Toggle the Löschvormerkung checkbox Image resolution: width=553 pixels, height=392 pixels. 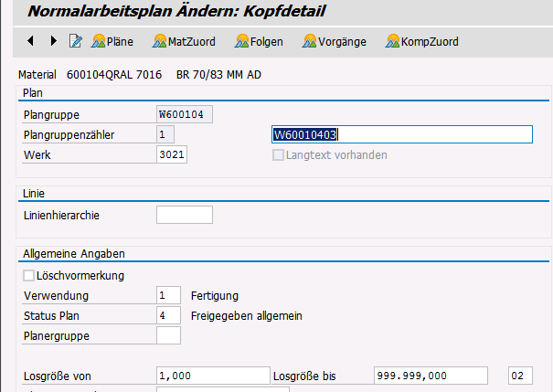click(28, 276)
